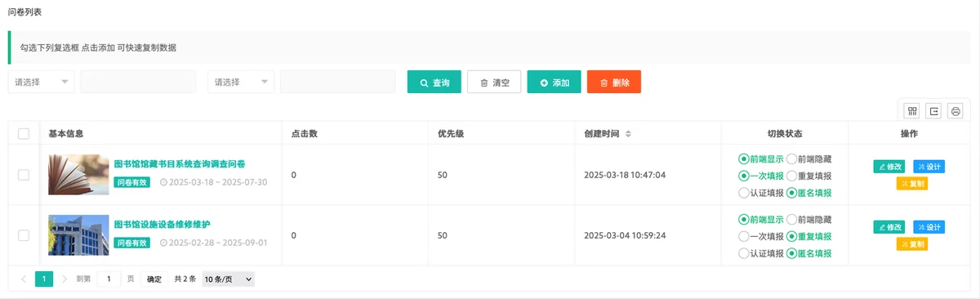
Task: Click the page number jump input
Action: [109, 279]
